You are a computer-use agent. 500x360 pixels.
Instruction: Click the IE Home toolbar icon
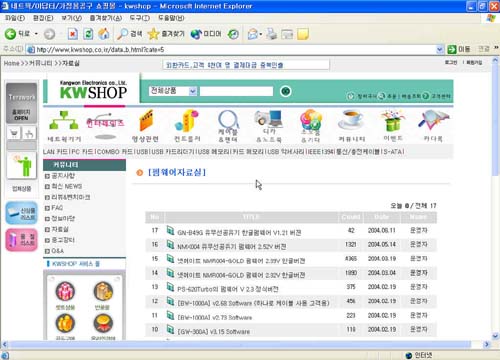[x=104, y=34]
